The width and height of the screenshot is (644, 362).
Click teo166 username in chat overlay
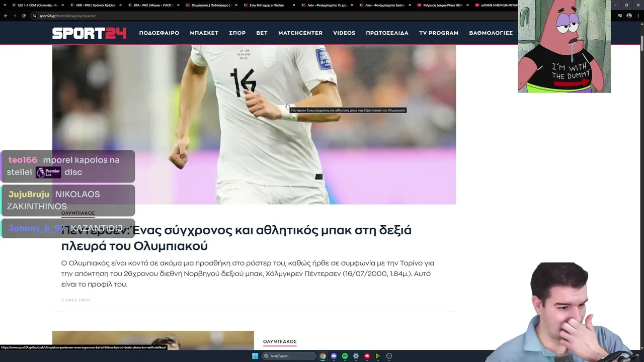pos(23,160)
